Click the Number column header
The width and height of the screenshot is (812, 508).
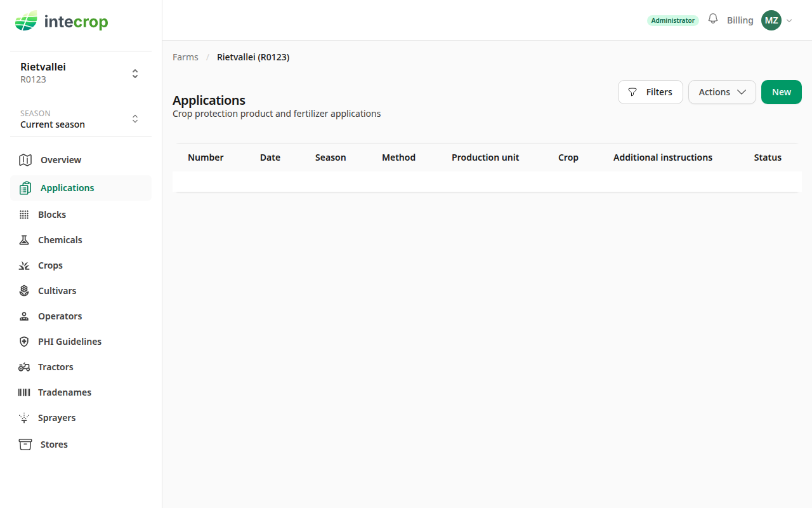point(206,157)
